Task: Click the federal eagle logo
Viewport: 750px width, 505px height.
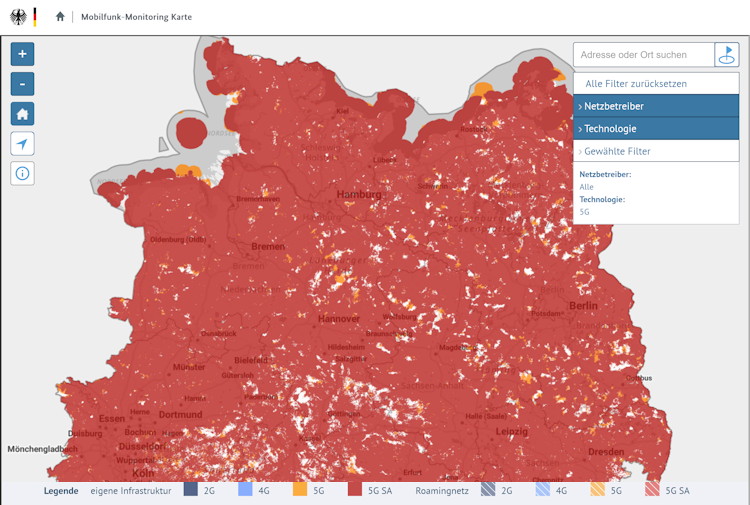Action: [18, 17]
